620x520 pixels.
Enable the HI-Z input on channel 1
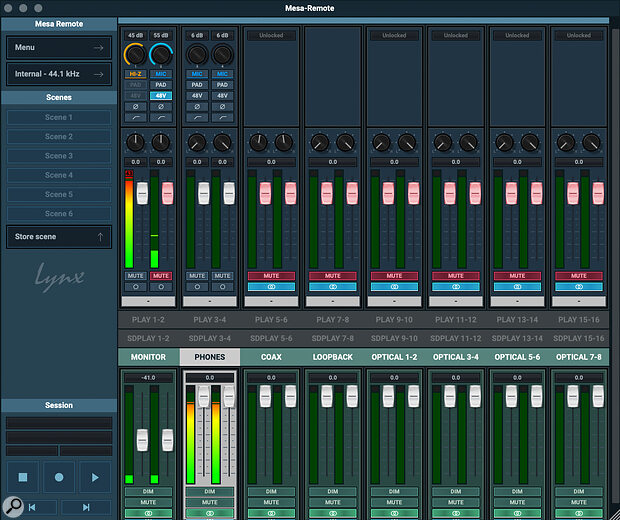(x=135, y=73)
